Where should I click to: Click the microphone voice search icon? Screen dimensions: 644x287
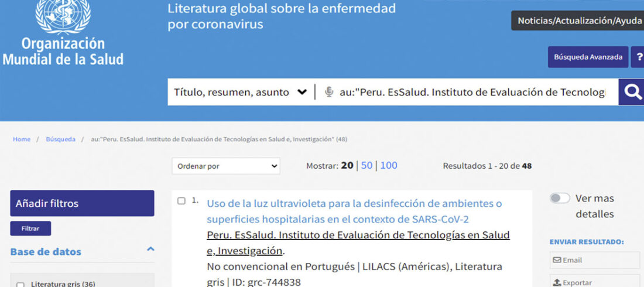coord(328,92)
